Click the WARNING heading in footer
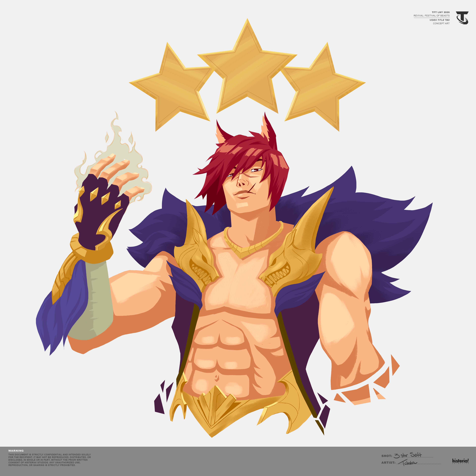 (16, 451)
